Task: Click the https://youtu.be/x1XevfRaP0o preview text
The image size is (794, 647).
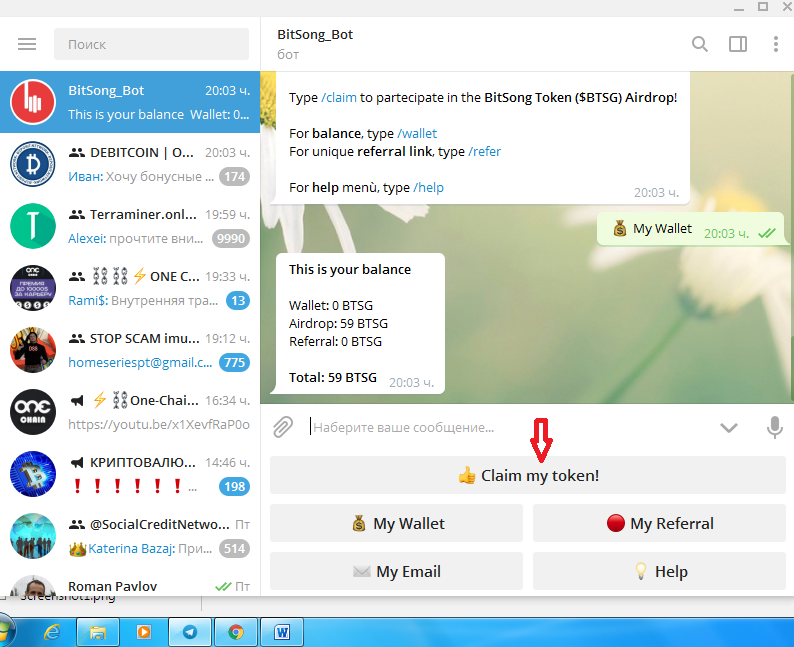Action: (x=159, y=424)
